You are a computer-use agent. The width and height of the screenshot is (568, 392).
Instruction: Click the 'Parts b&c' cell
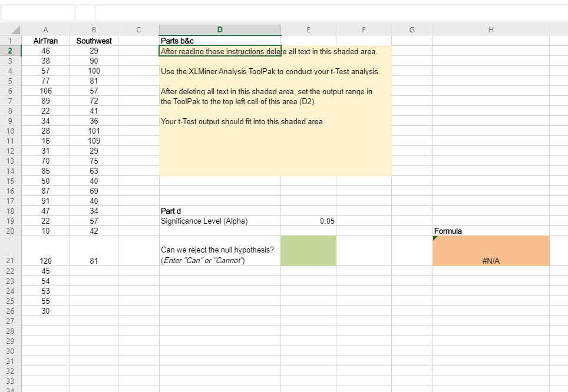pyautogui.click(x=220, y=41)
